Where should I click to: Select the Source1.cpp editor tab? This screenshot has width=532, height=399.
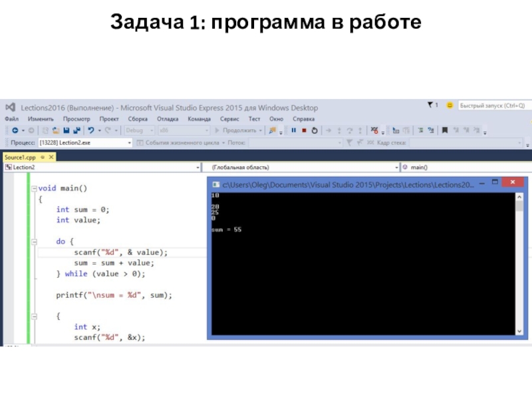coord(19,157)
